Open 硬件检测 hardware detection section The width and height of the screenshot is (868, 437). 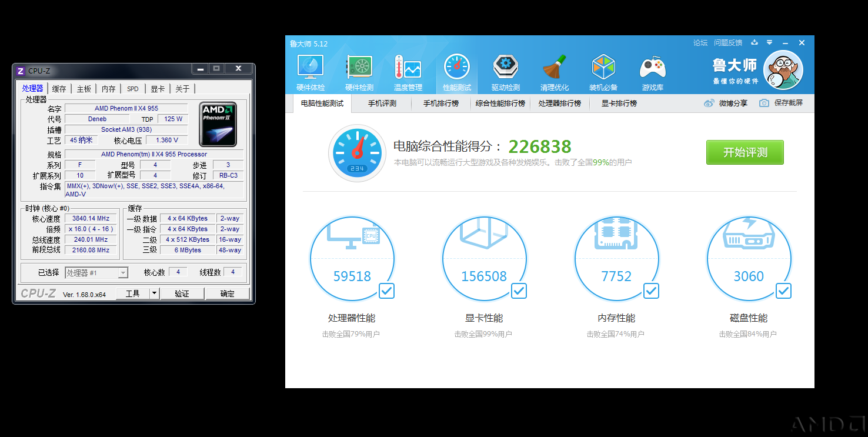coord(359,72)
